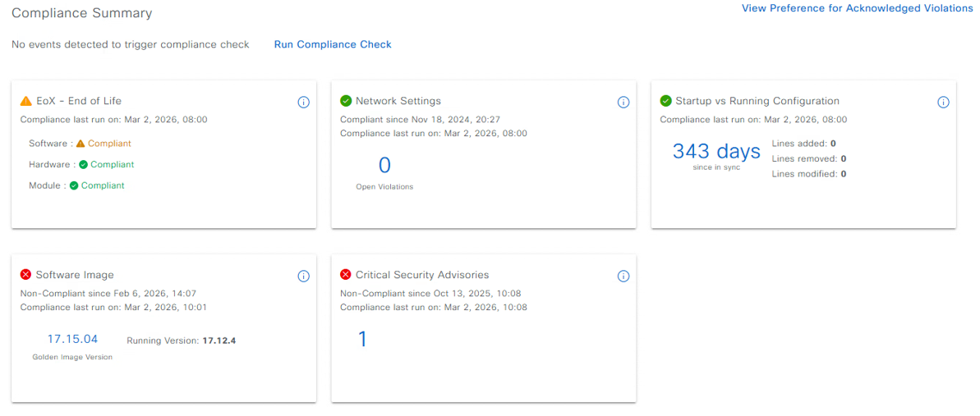Click info icon on Startup vs Running Configuration
The image size is (980, 416).
tap(943, 103)
